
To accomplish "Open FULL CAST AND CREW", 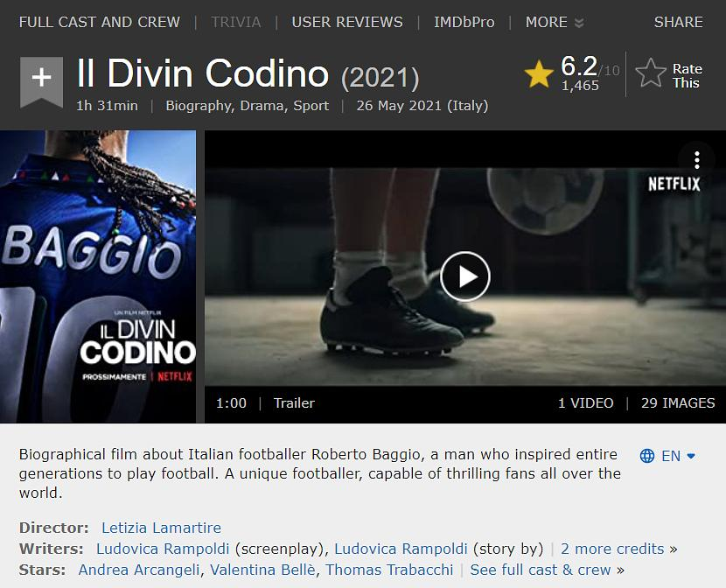I will point(99,22).
